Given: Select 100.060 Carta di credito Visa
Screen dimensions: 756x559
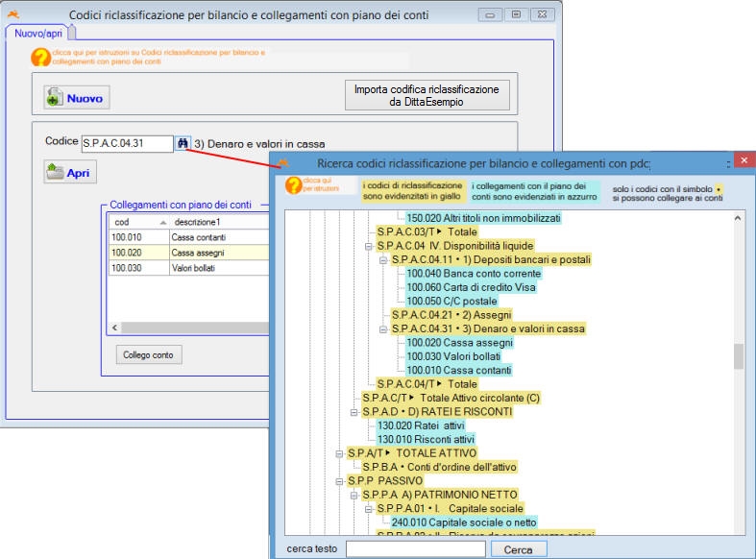Looking at the screenshot, I should click(471, 287).
